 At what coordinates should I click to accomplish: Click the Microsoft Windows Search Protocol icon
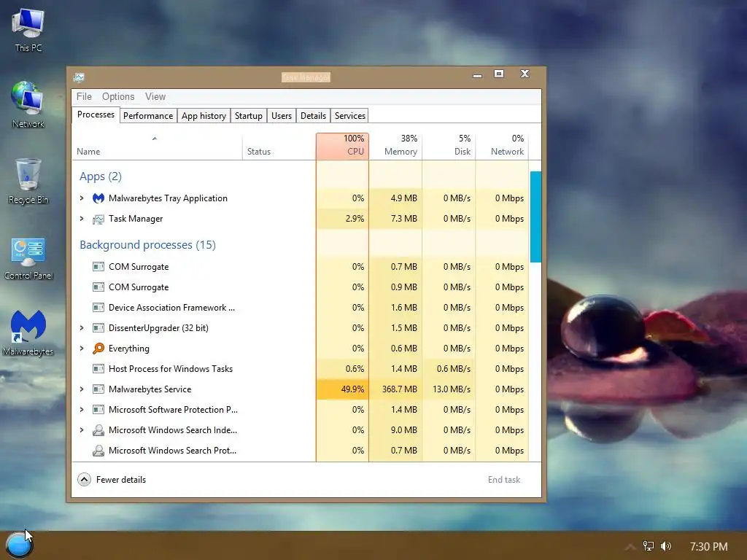[x=98, y=451]
